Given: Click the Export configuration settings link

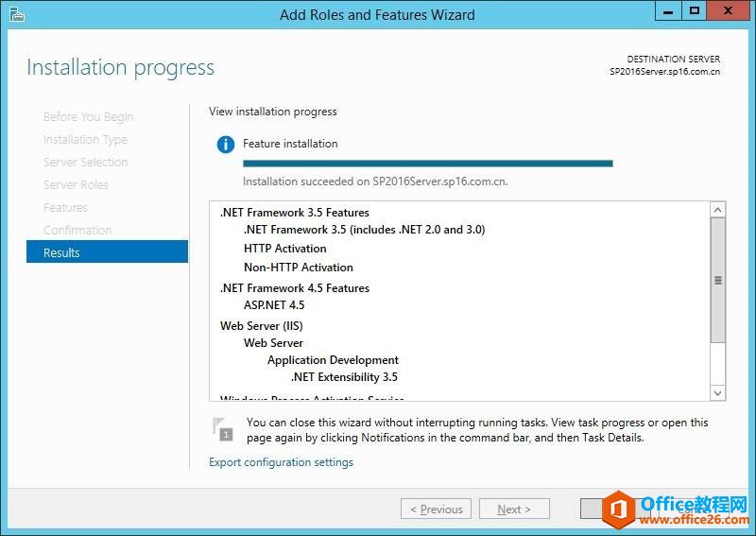Looking at the screenshot, I should pyautogui.click(x=281, y=462).
